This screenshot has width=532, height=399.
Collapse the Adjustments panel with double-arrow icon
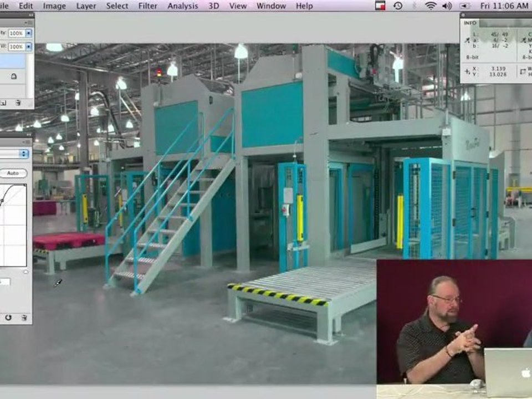point(29,135)
